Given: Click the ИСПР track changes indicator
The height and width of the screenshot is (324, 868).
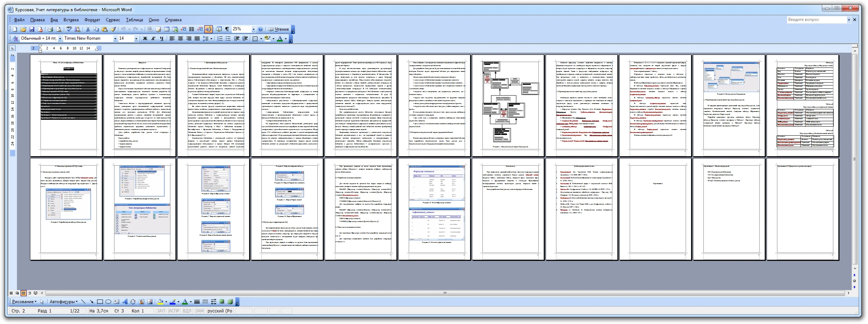Looking at the screenshot, I should pos(174,311).
